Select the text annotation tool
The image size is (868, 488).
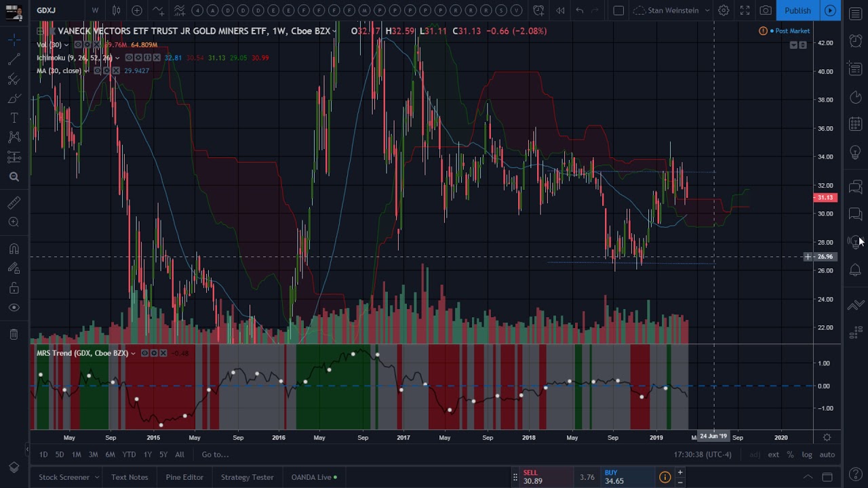pos(14,119)
